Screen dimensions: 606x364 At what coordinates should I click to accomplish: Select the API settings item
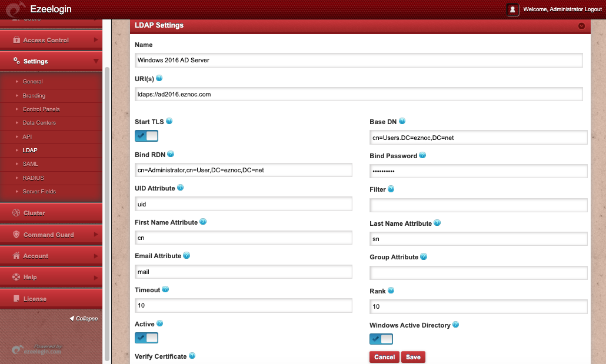(27, 136)
